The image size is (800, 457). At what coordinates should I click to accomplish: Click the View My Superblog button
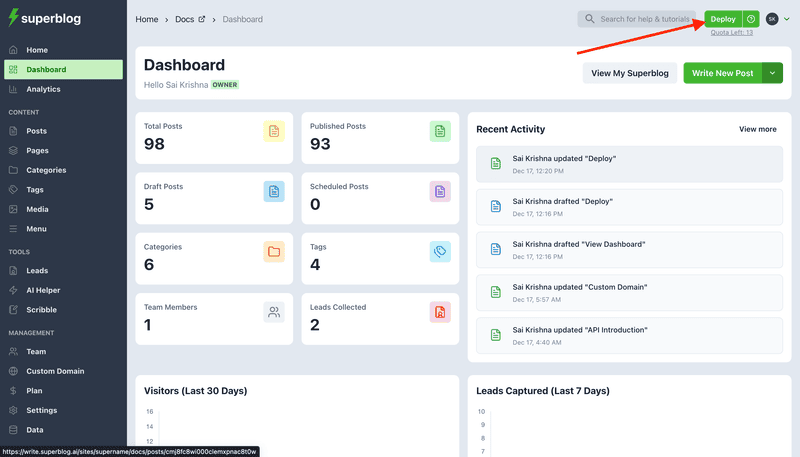629,73
